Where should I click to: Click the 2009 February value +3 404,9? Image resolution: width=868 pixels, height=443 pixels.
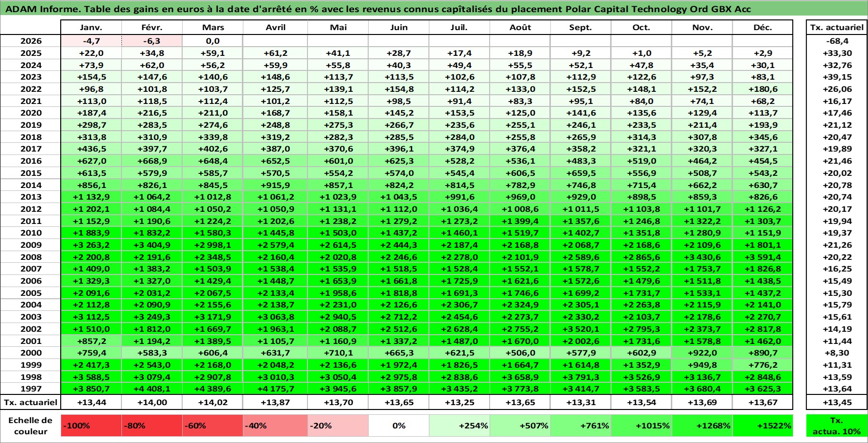pos(152,245)
